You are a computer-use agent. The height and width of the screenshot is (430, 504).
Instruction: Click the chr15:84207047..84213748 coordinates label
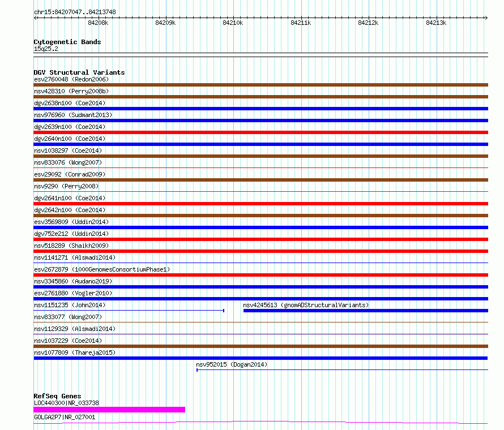75,12
